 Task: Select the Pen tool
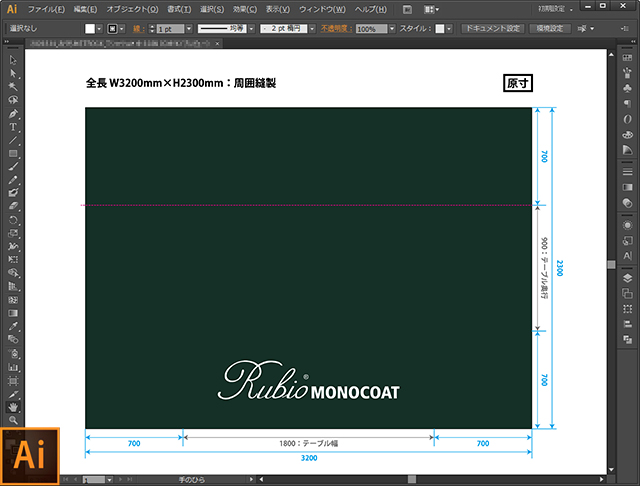13,114
